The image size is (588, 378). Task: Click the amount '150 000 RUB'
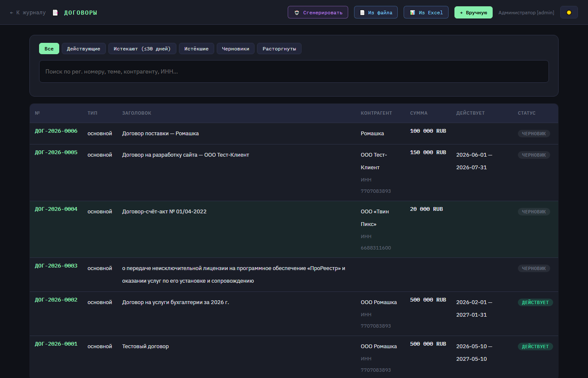tap(428, 152)
